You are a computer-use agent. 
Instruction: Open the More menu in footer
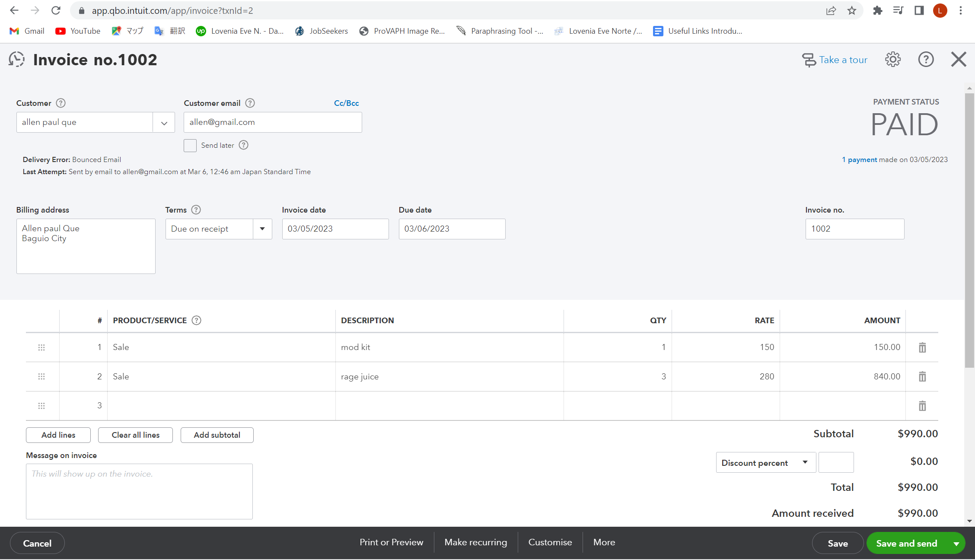(x=604, y=542)
